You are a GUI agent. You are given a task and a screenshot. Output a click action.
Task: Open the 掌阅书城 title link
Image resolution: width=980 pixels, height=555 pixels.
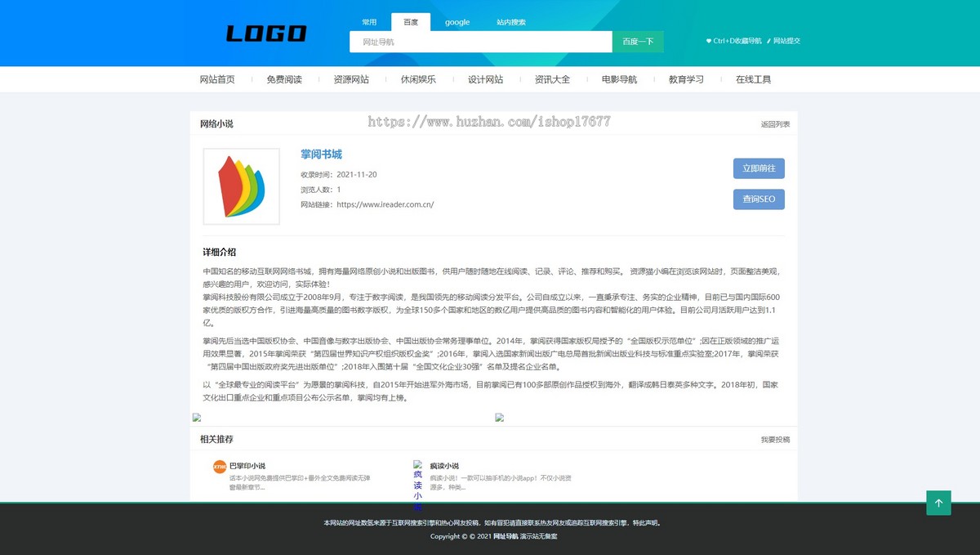321,154
